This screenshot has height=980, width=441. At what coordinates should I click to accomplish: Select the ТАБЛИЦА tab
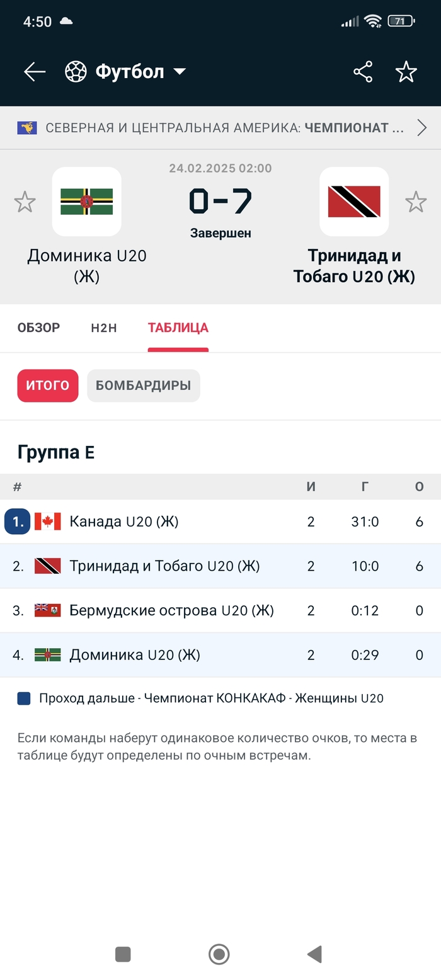(178, 328)
